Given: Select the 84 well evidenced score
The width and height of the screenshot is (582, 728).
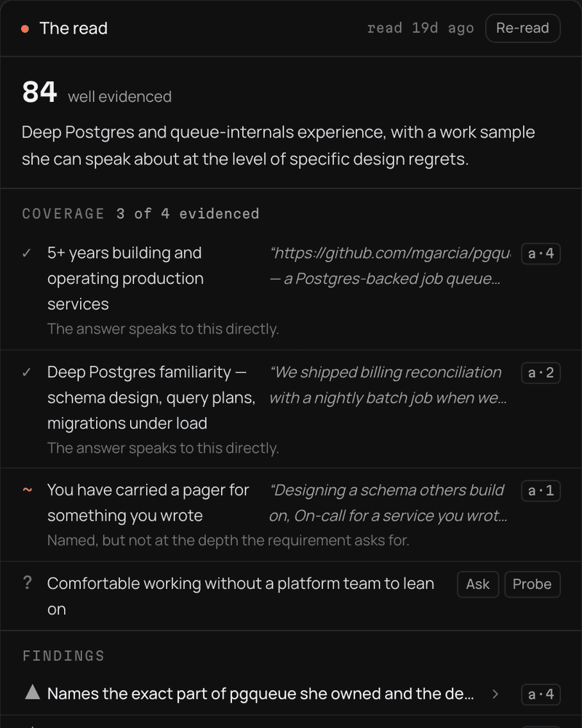Looking at the screenshot, I should [97, 92].
